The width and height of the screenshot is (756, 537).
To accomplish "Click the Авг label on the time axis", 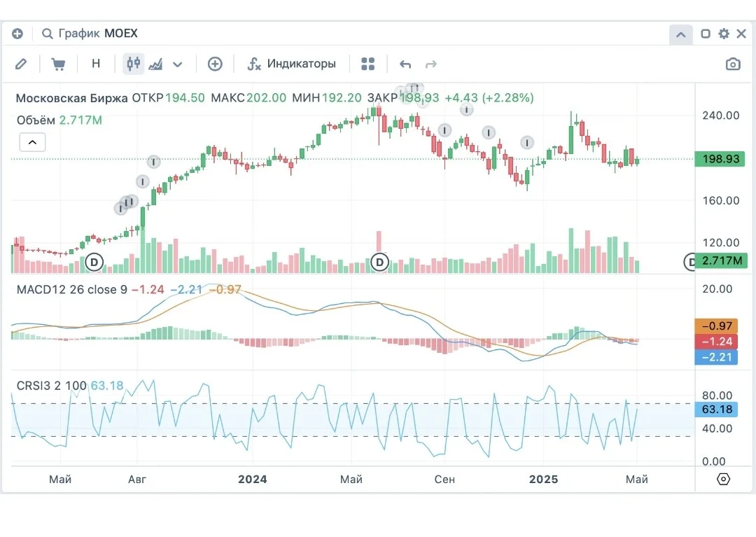I will click(137, 479).
